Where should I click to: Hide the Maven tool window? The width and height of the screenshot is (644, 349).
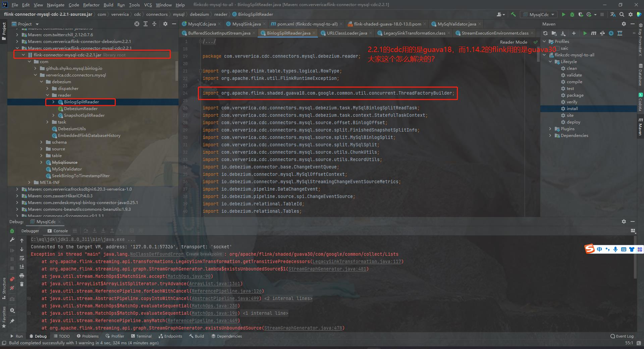(x=633, y=24)
